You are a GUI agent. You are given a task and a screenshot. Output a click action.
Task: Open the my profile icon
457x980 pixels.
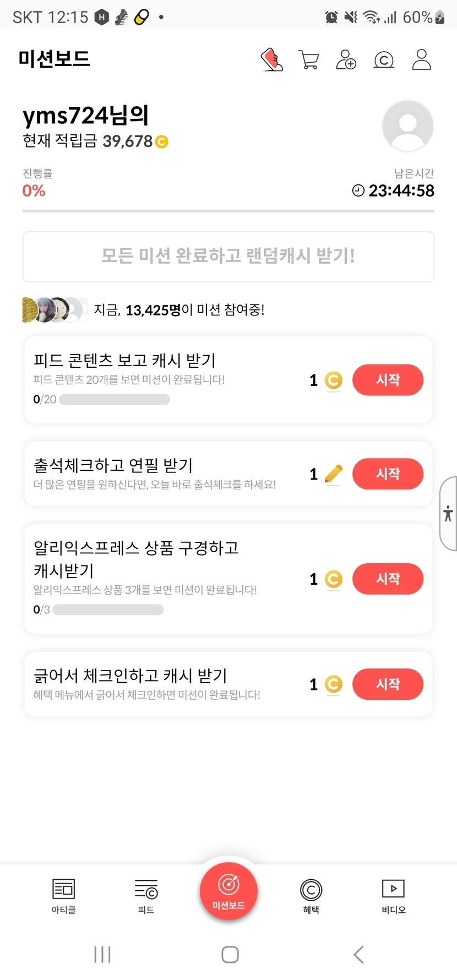(x=422, y=59)
